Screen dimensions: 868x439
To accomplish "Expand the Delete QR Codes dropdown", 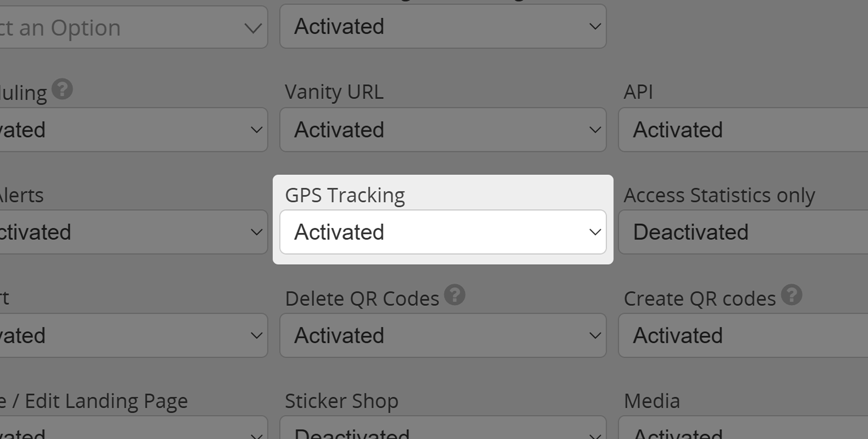I will click(x=443, y=336).
